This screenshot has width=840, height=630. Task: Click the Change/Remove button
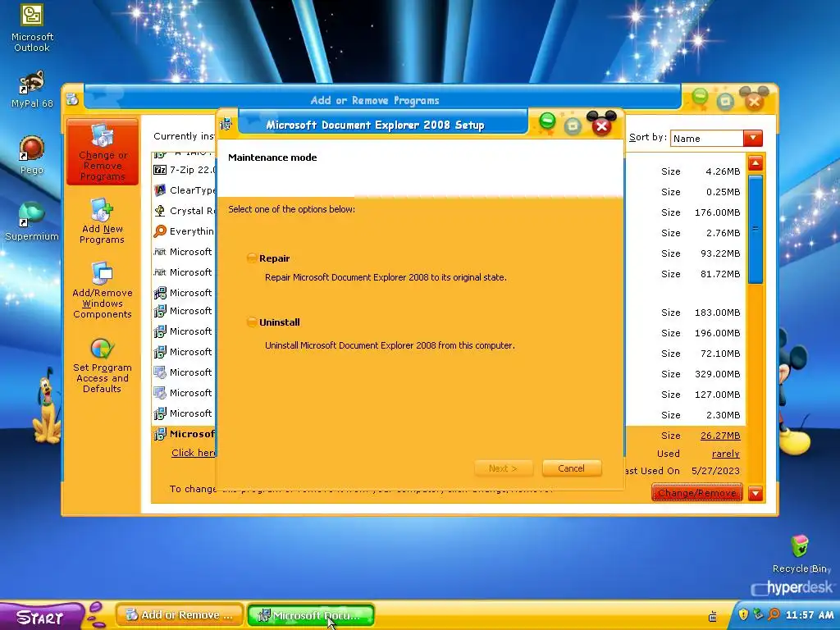tap(697, 492)
